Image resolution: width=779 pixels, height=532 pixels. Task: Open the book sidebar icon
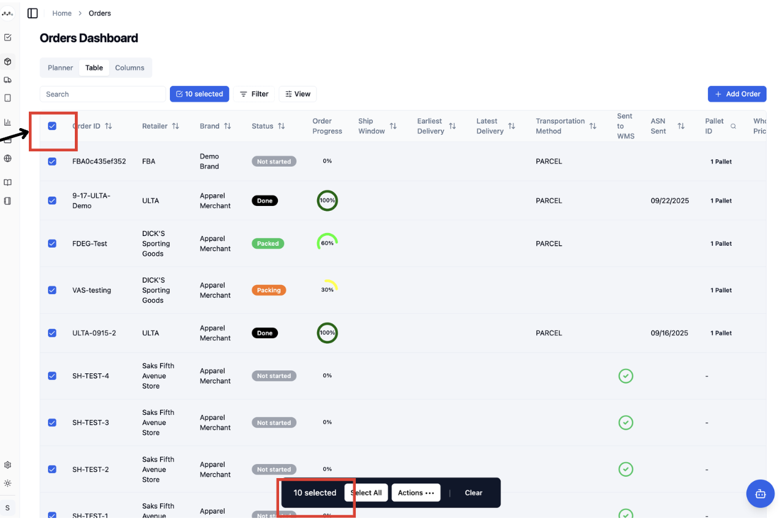click(7, 182)
